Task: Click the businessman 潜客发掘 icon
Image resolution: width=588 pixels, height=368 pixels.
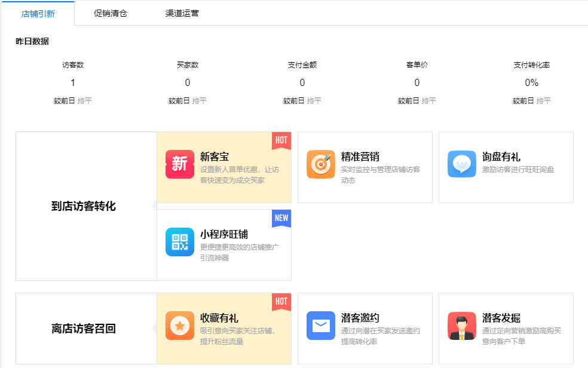Action: coord(462,326)
